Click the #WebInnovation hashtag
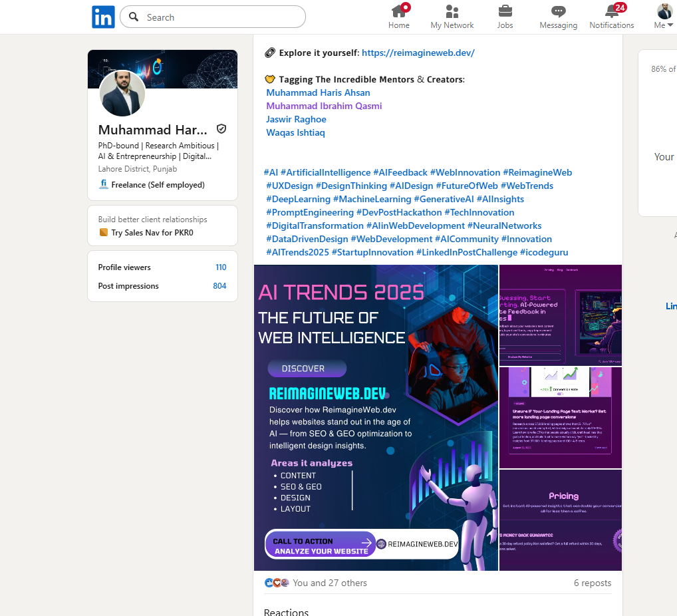The height and width of the screenshot is (616, 677). (465, 172)
